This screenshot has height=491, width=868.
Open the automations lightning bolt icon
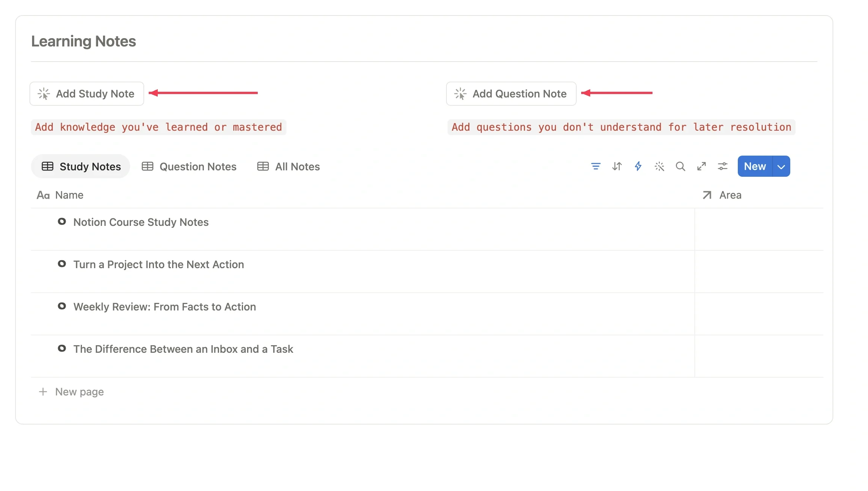[638, 166]
